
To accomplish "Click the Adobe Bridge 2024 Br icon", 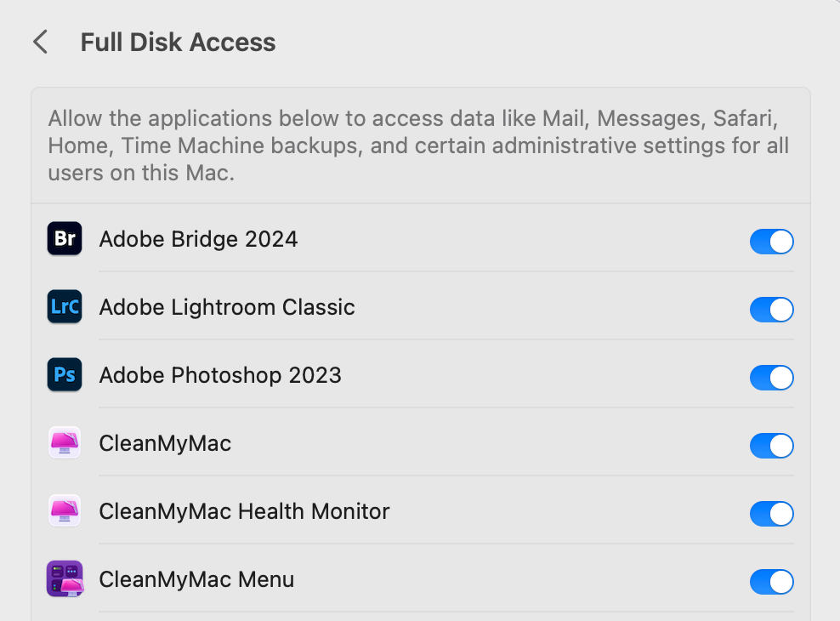I will pos(65,239).
